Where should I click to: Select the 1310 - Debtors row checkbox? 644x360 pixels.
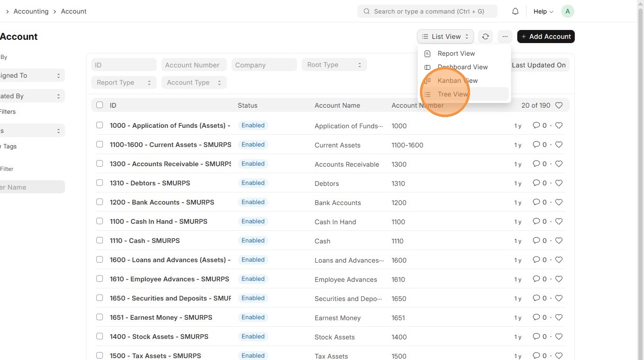point(100,183)
